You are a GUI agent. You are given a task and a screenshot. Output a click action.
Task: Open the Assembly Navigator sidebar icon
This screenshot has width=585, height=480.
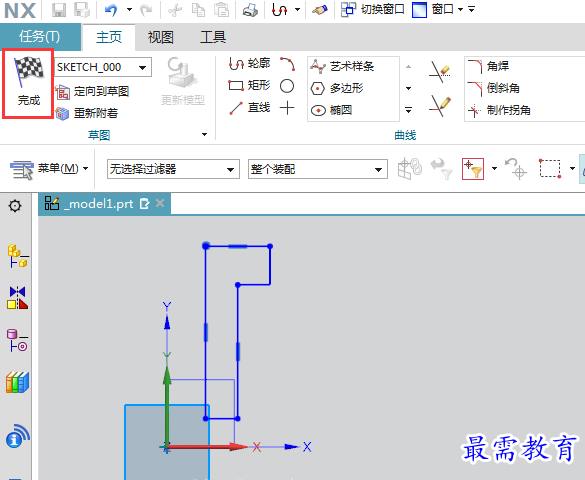click(x=17, y=256)
